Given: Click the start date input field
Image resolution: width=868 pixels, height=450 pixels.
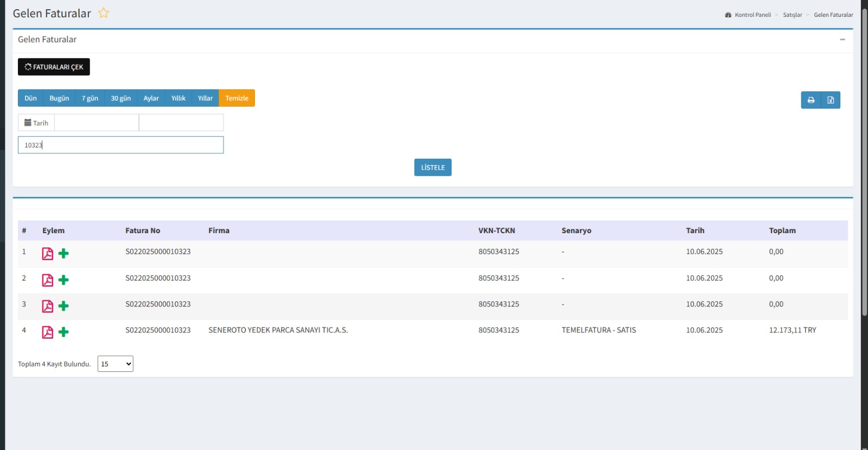Looking at the screenshot, I should tap(97, 123).
